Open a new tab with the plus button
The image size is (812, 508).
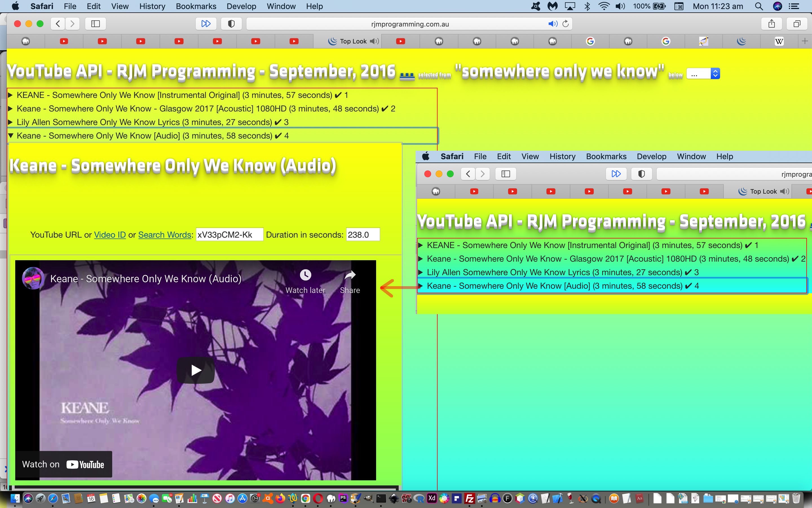[x=804, y=41]
